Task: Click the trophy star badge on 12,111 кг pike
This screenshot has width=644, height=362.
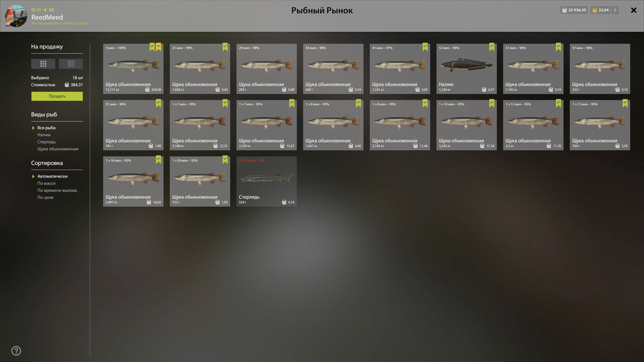Action: pyautogui.click(x=158, y=47)
